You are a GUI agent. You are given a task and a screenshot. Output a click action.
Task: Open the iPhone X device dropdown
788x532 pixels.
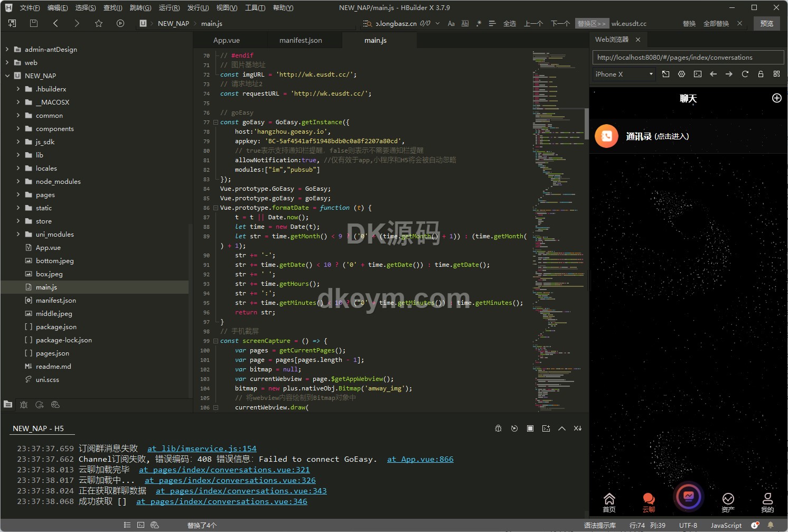pos(624,74)
